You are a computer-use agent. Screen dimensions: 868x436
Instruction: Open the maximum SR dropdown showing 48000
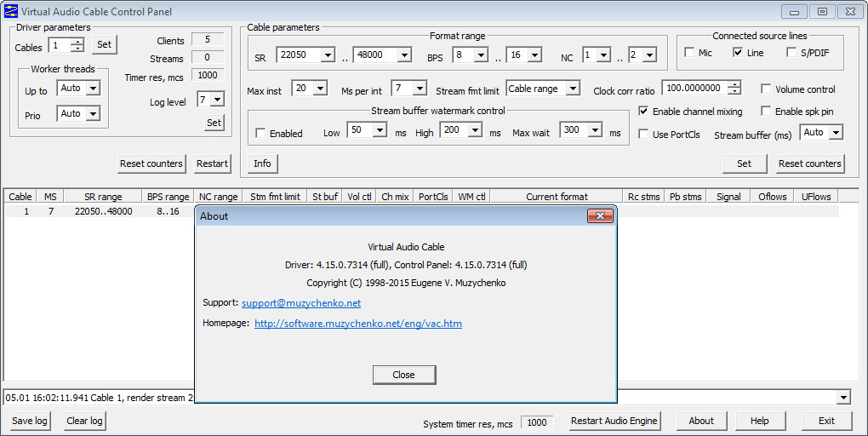click(x=404, y=54)
